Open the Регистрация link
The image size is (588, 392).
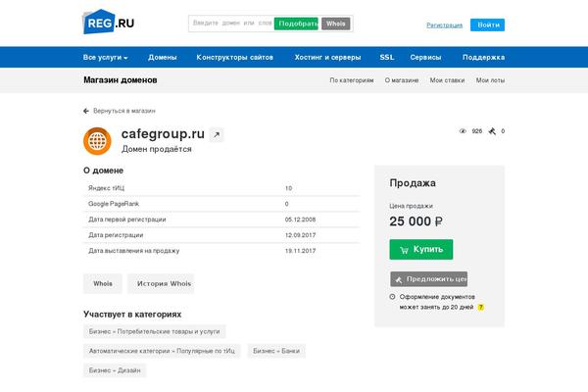[444, 25]
